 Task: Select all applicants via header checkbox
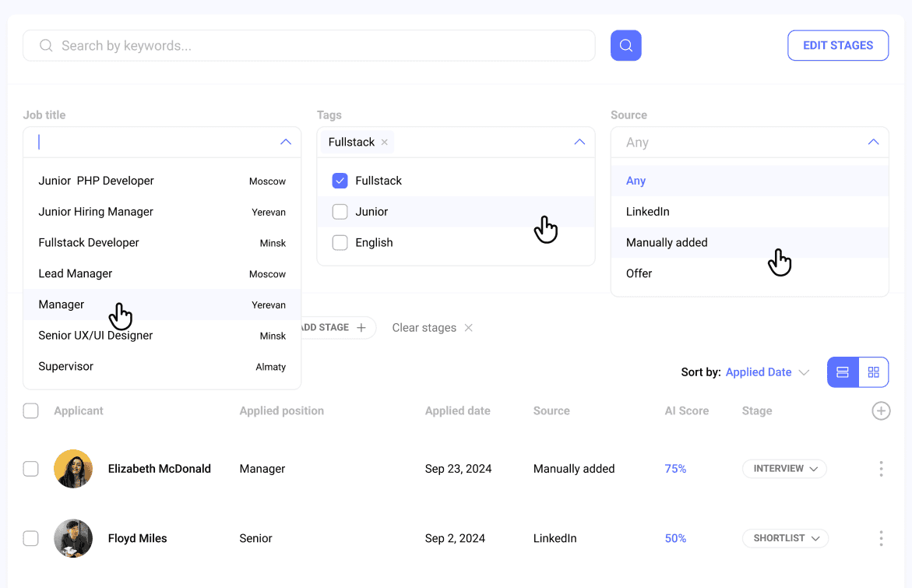point(30,410)
